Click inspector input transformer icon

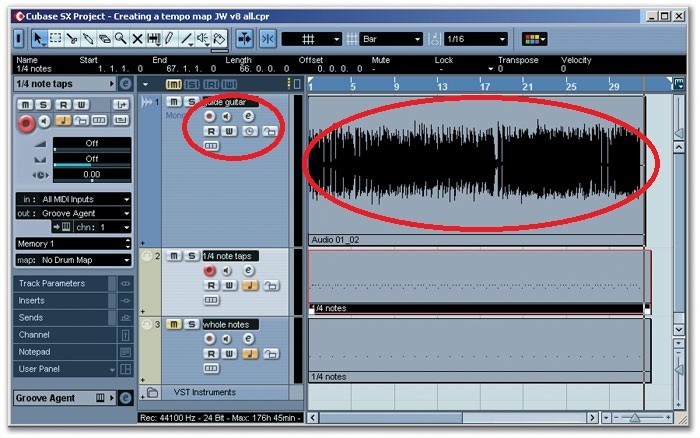click(x=121, y=104)
